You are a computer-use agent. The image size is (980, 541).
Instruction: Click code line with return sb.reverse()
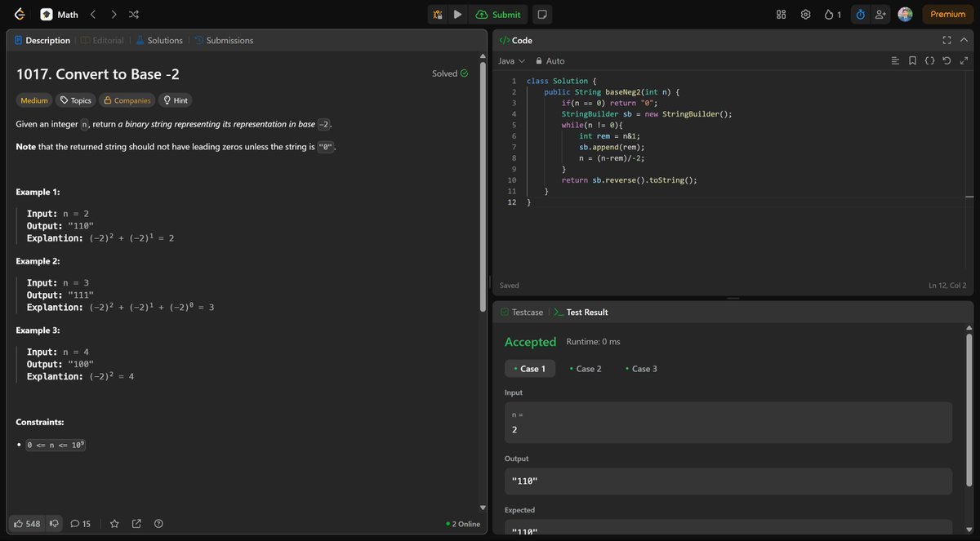(x=629, y=180)
